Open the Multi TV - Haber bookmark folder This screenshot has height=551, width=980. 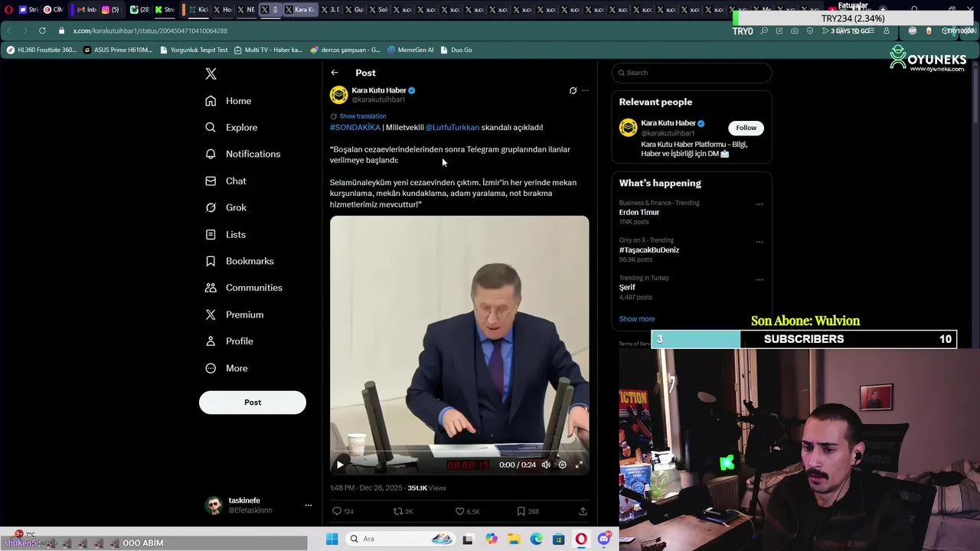(x=268, y=50)
